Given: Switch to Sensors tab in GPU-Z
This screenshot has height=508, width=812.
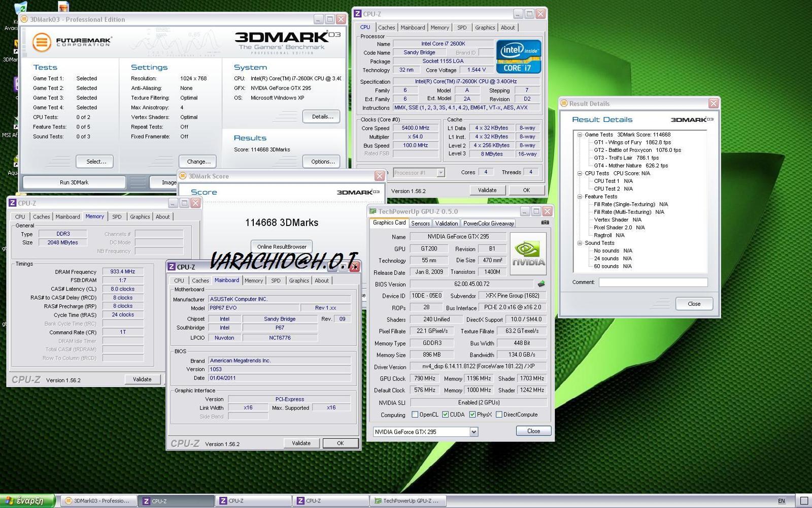Looking at the screenshot, I should (420, 223).
